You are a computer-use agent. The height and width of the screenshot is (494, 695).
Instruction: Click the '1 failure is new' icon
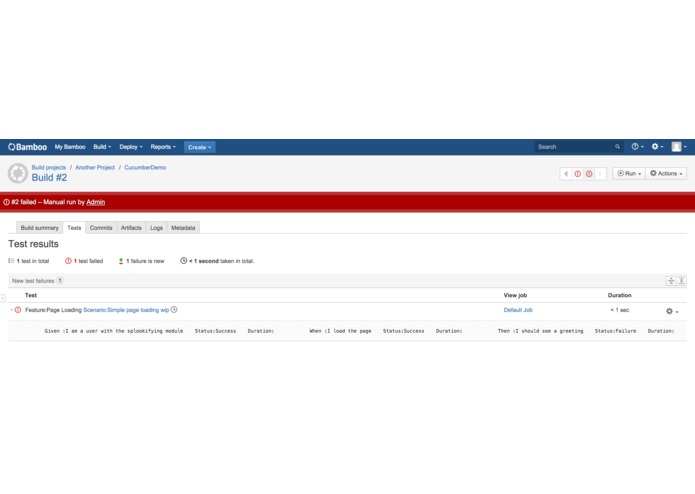click(121, 261)
